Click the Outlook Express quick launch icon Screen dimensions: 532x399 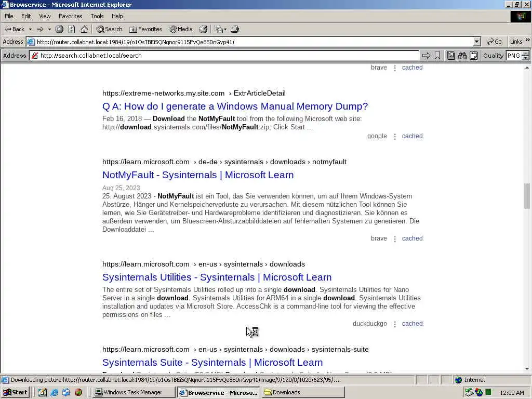tap(66, 392)
